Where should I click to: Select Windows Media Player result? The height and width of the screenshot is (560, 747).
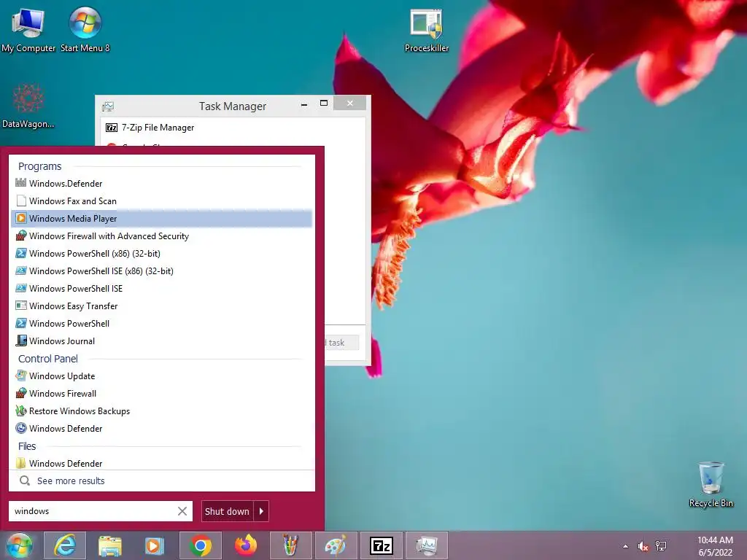[x=161, y=218]
